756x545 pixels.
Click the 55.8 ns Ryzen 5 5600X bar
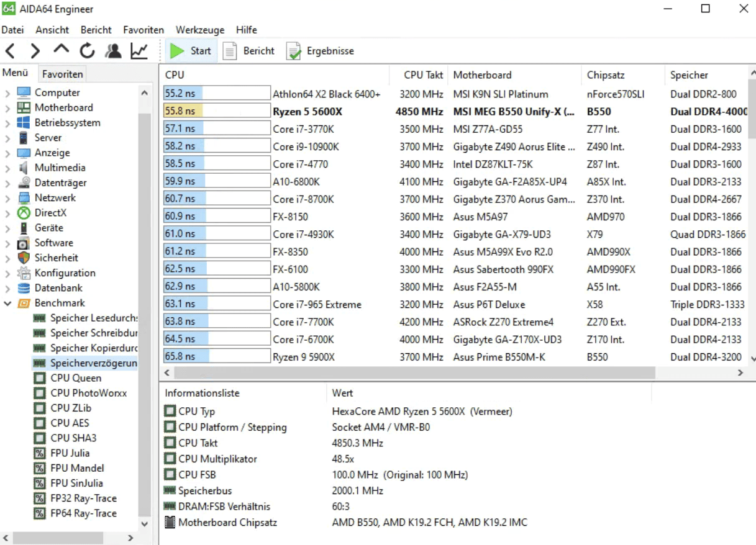[217, 112]
